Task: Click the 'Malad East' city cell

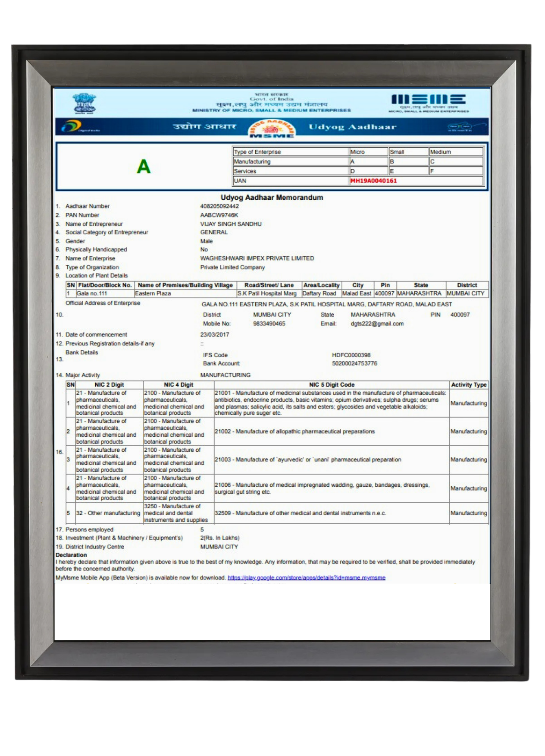Action: 357,293
